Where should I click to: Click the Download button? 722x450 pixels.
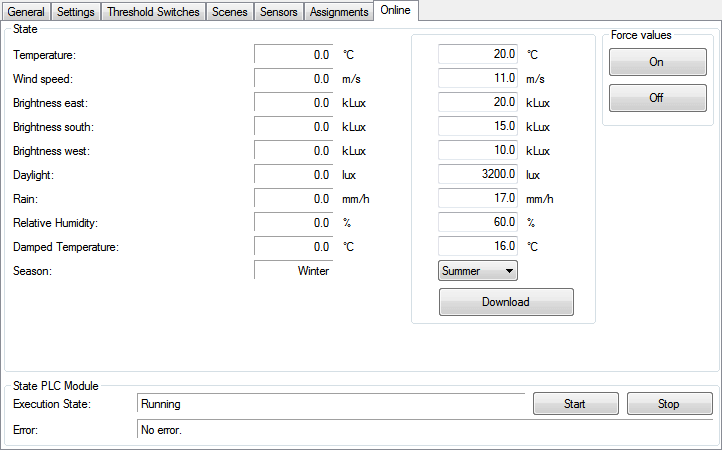click(x=506, y=302)
